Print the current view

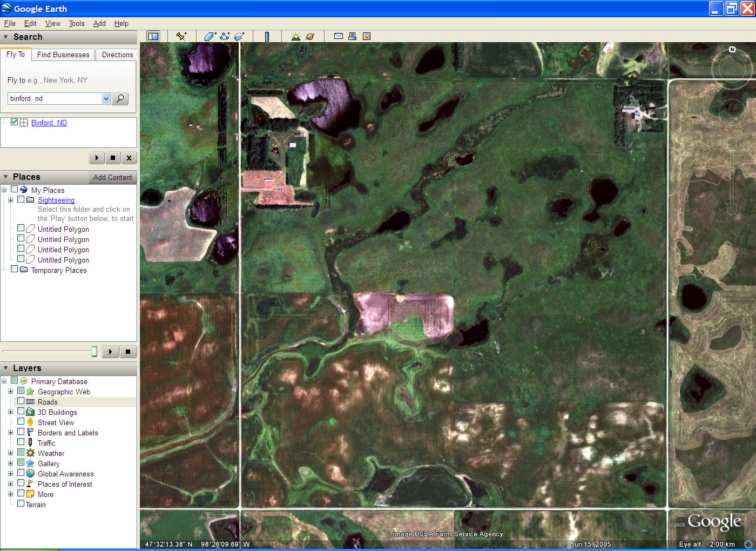[352, 36]
